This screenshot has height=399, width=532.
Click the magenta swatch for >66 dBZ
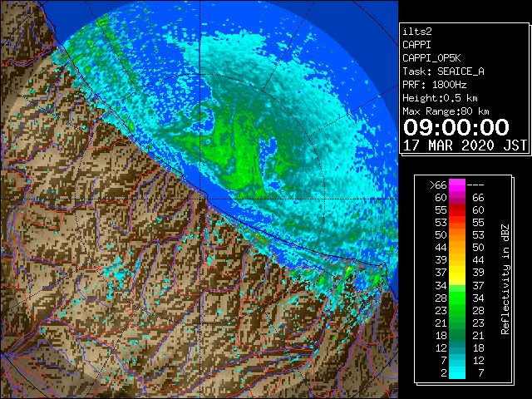coord(457,185)
